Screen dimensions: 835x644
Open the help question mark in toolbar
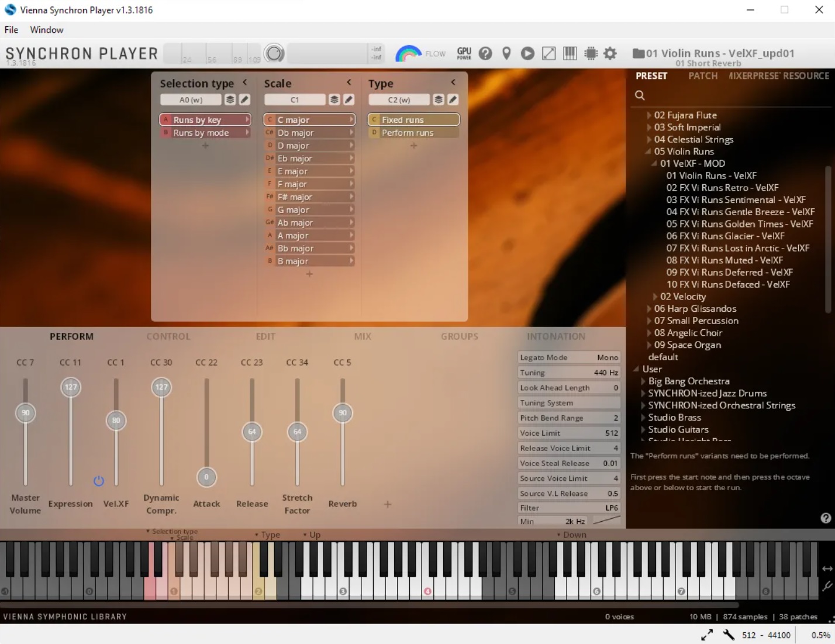[x=485, y=54]
